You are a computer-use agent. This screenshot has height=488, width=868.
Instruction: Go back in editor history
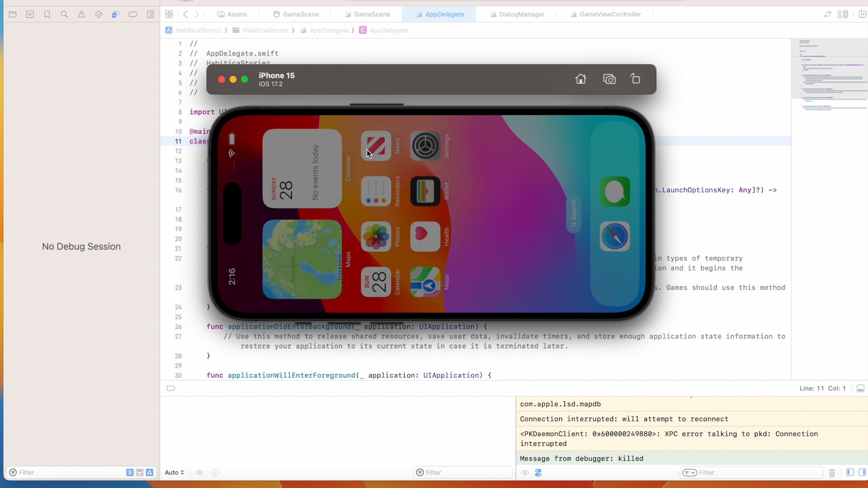tap(186, 14)
